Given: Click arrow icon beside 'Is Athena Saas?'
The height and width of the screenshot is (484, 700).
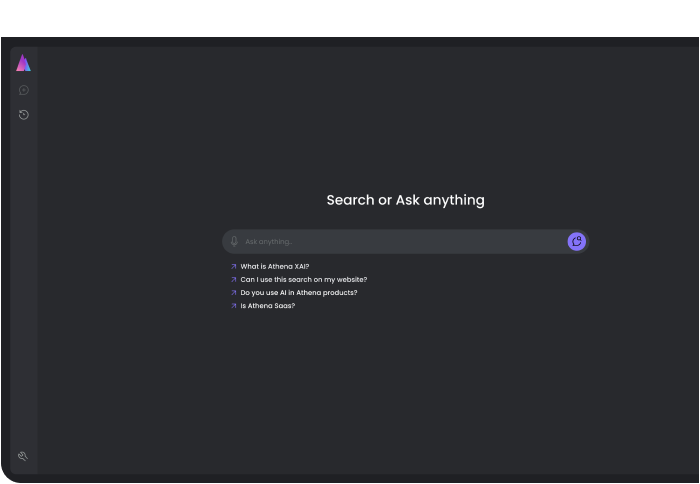Looking at the screenshot, I should click(233, 306).
